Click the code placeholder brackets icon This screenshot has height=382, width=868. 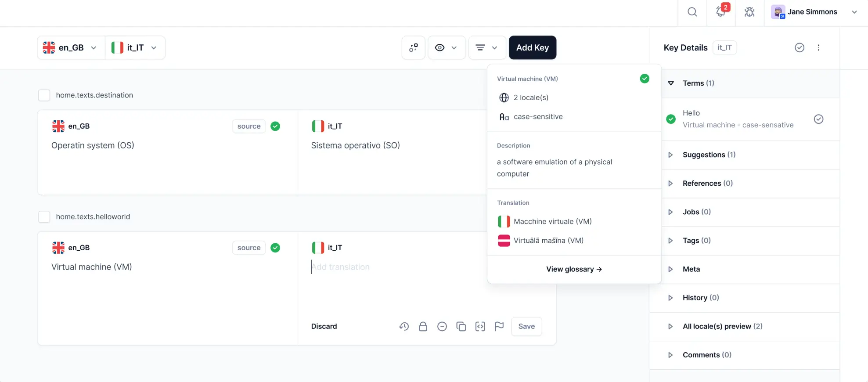click(x=480, y=326)
